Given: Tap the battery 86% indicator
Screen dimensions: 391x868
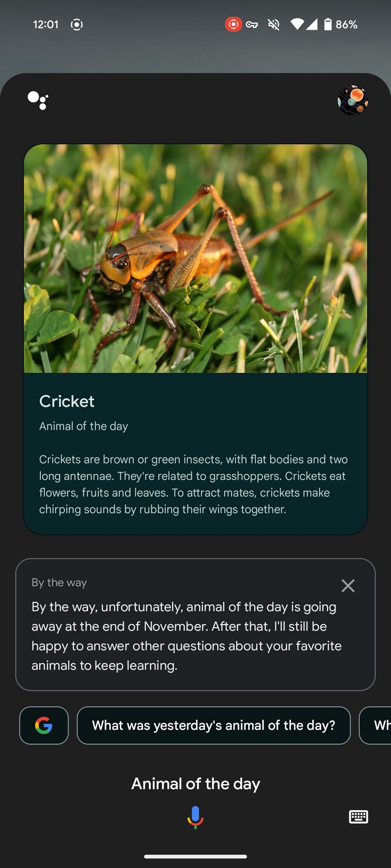Looking at the screenshot, I should [x=341, y=24].
